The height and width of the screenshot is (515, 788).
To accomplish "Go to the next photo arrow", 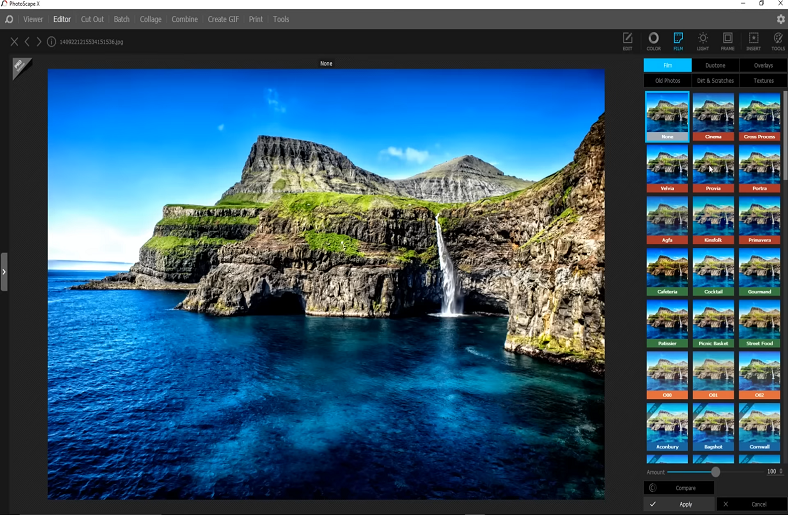I will coord(39,42).
